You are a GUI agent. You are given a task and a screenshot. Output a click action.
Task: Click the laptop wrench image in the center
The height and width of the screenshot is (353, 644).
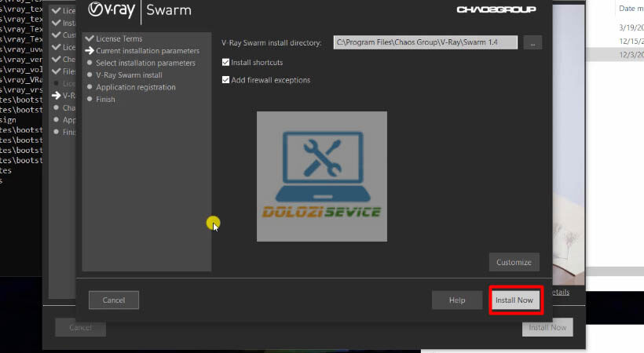322,176
